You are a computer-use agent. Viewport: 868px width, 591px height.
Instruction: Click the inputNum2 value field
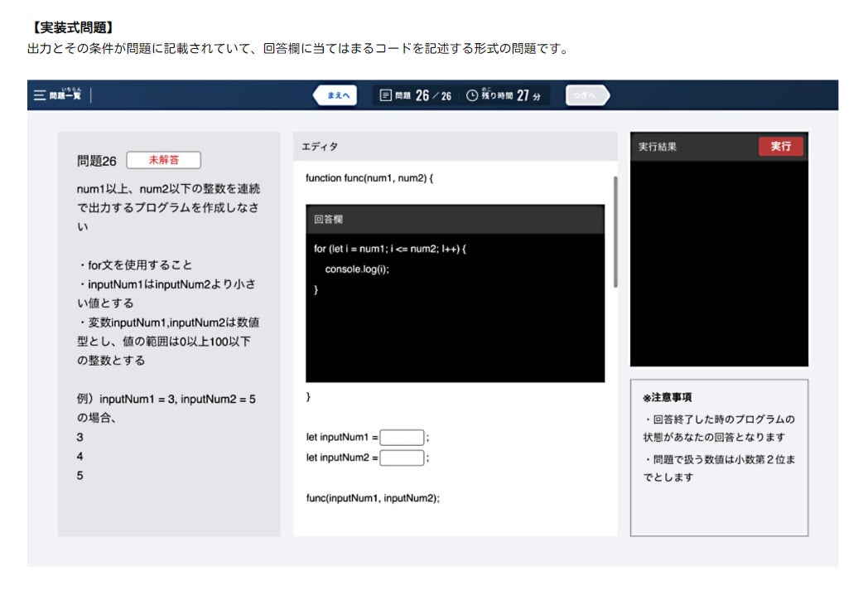point(402,458)
